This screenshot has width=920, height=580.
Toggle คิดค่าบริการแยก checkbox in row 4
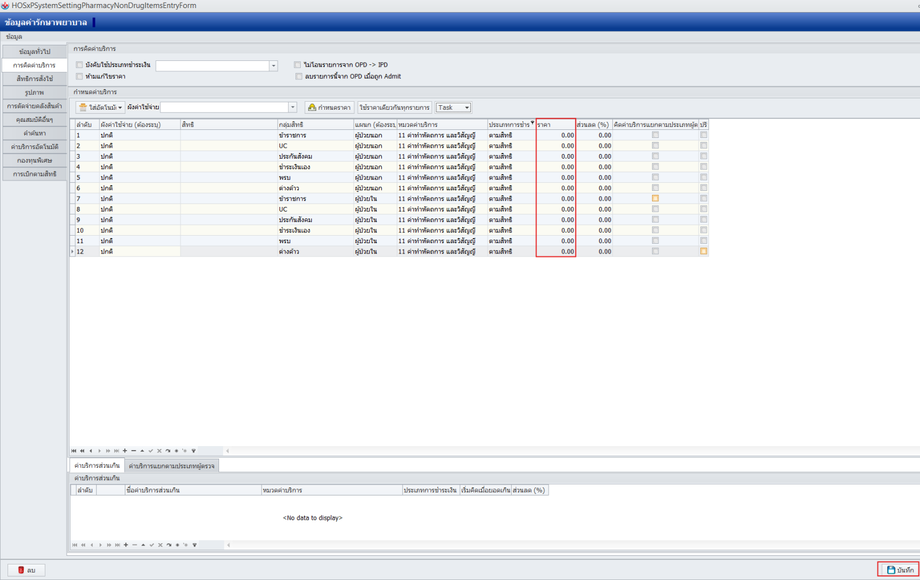(655, 167)
